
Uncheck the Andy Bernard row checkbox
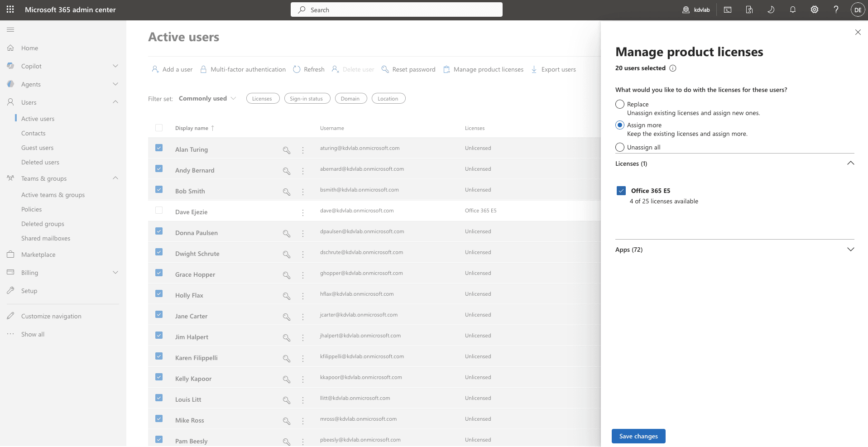coord(159,168)
